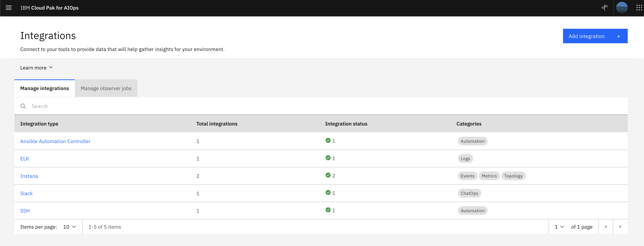Focus the Search input field

coord(321,106)
